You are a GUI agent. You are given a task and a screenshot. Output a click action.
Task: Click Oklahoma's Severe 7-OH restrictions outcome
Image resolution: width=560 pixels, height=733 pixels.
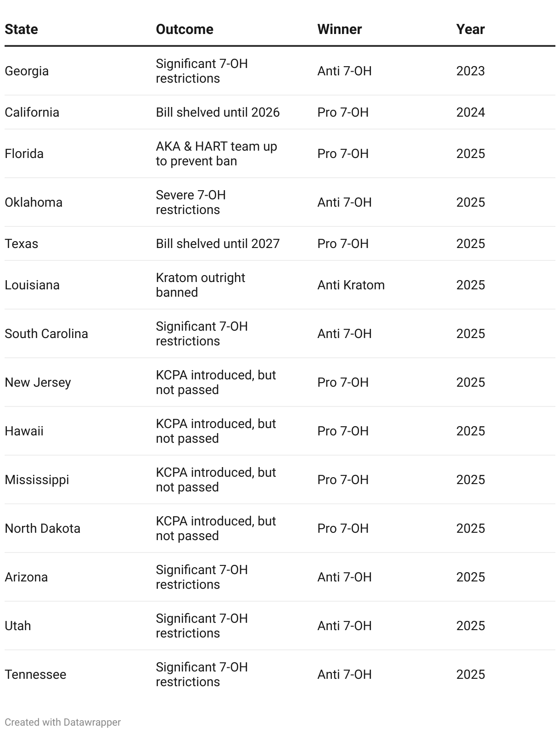190,203
